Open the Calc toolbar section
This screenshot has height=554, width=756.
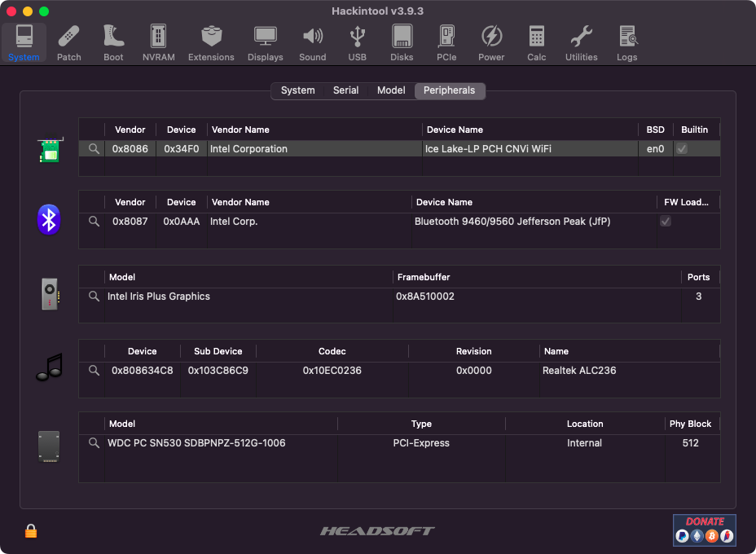[x=536, y=43]
